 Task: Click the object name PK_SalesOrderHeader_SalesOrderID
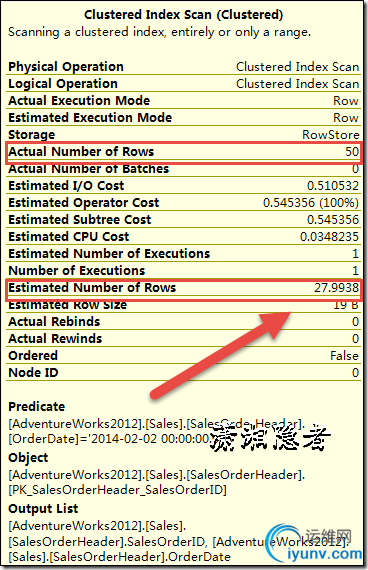pos(117,490)
